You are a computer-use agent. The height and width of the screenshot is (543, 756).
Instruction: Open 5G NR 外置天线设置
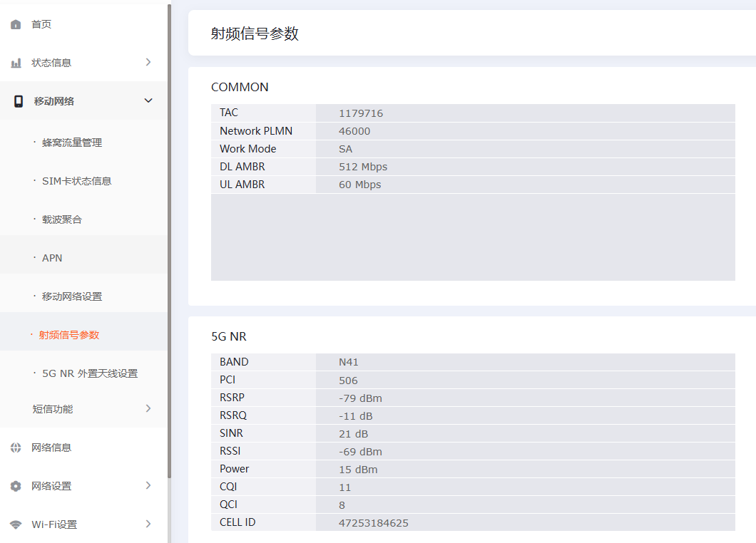(x=90, y=373)
